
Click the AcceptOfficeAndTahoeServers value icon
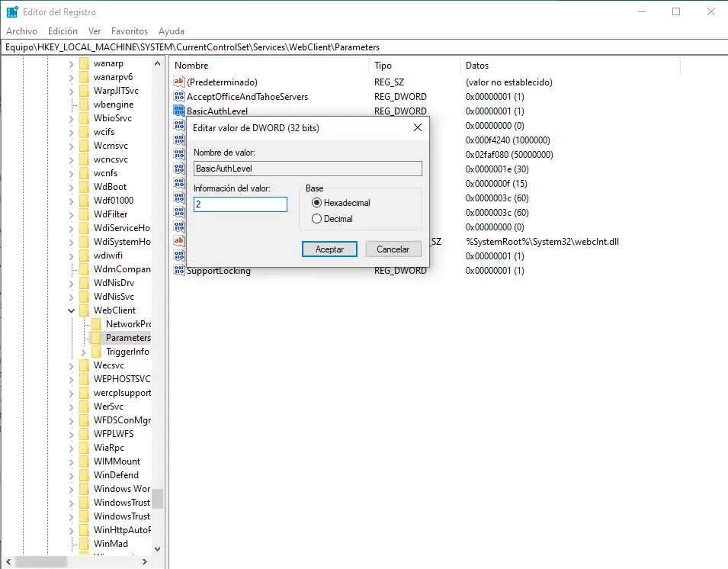click(179, 96)
